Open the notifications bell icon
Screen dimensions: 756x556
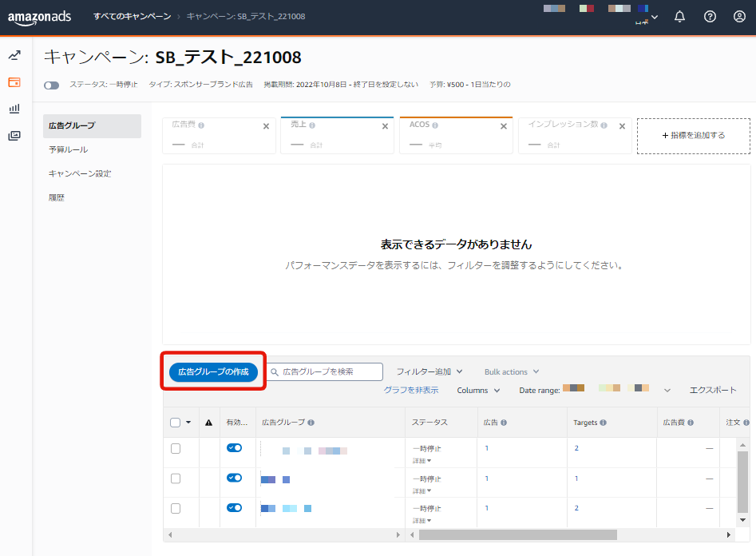coord(679,17)
